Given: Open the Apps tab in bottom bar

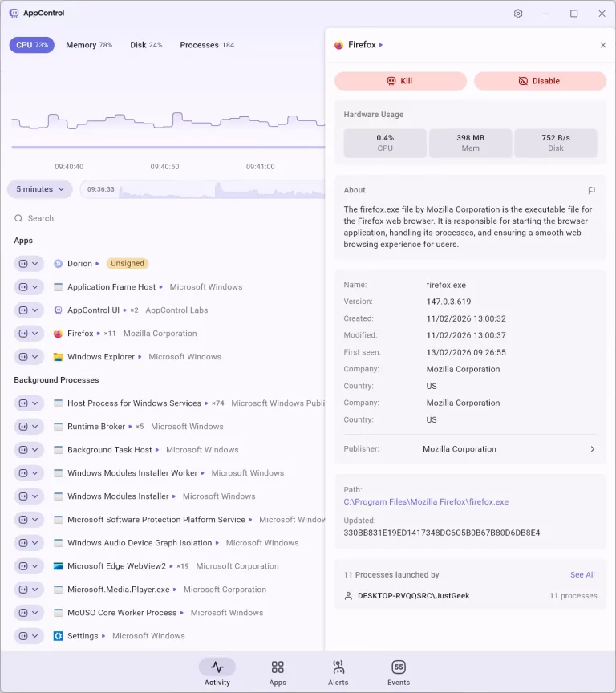Looking at the screenshot, I should pos(278,673).
